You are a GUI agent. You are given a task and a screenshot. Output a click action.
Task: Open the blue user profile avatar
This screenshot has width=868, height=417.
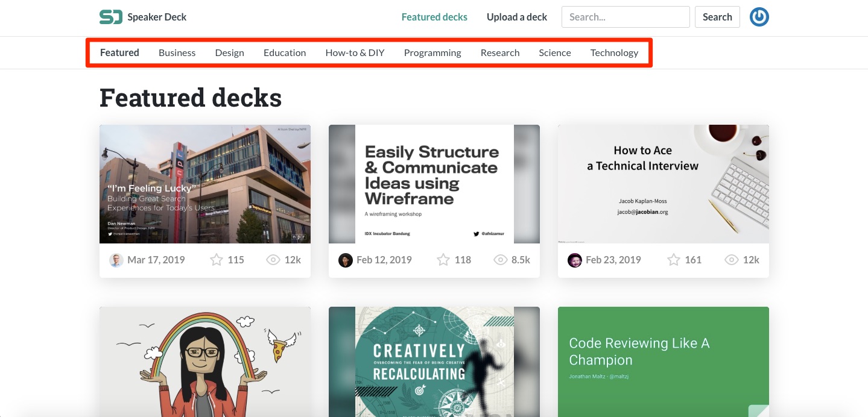[x=759, y=17]
